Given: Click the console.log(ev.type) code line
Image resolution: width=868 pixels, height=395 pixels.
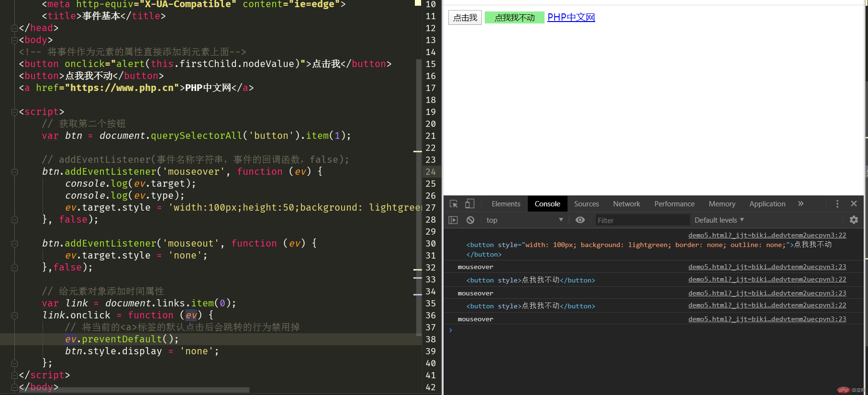Looking at the screenshot, I should (124, 195).
